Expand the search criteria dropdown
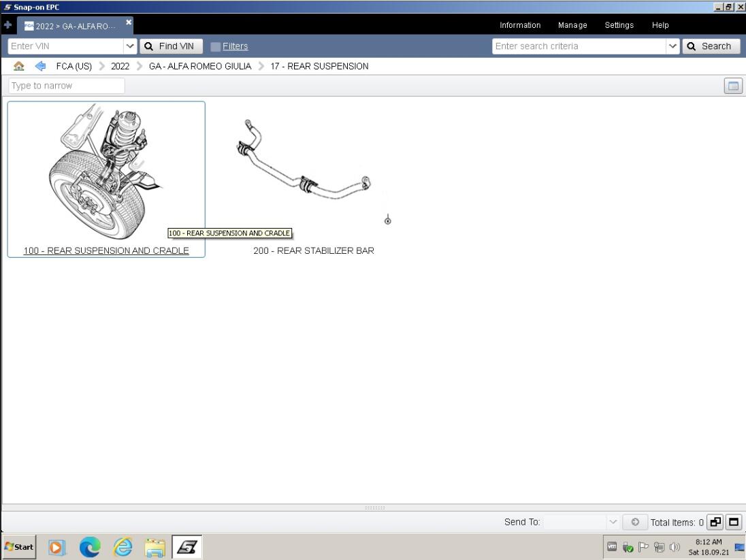The image size is (746, 560). [672, 46]
